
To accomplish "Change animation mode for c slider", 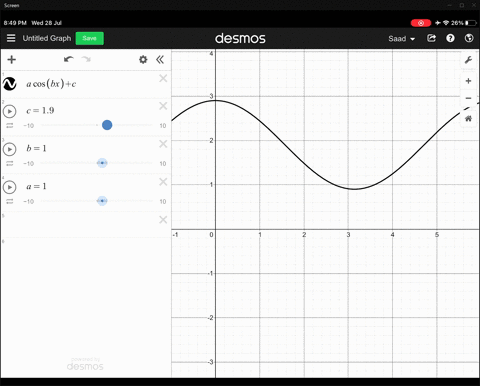I will point(10,126).
